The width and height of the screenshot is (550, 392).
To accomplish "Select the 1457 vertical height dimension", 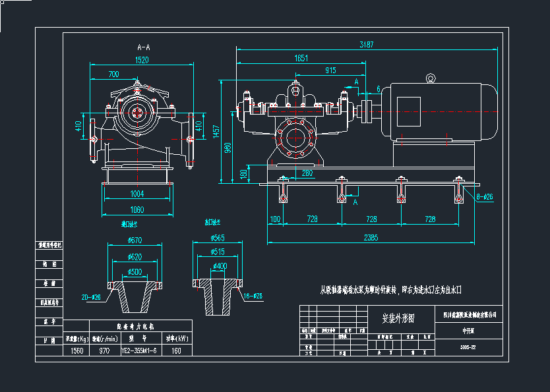I will click(217, 131).
